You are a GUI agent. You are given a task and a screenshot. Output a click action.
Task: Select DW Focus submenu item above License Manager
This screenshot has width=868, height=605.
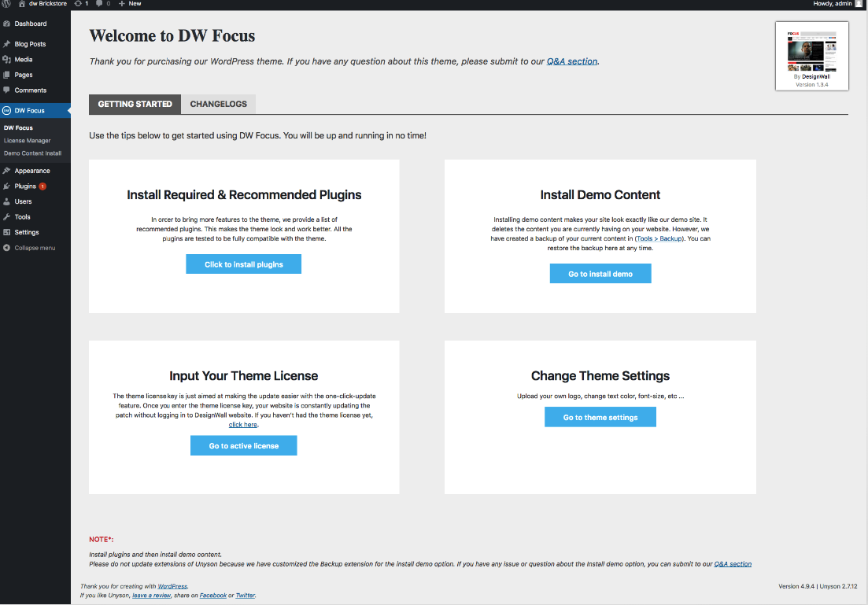(18, 128)
